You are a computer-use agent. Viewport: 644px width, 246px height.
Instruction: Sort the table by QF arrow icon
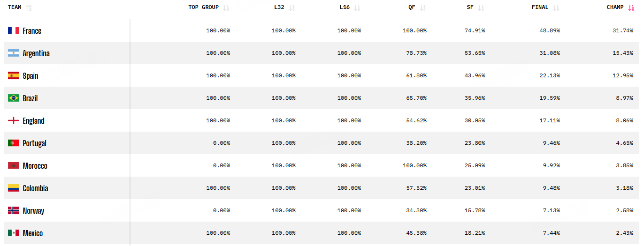[x=423, y=8]
